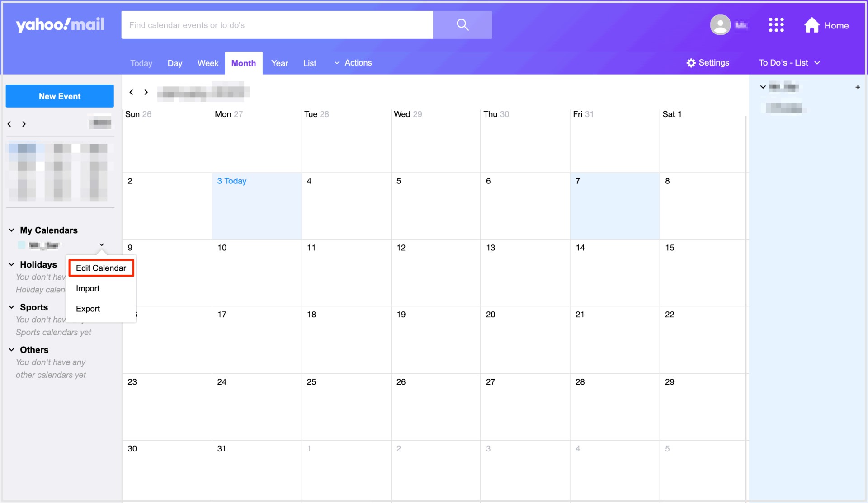
Task: Click the plus icon to add a to-do
Action: tap(858, 87)
